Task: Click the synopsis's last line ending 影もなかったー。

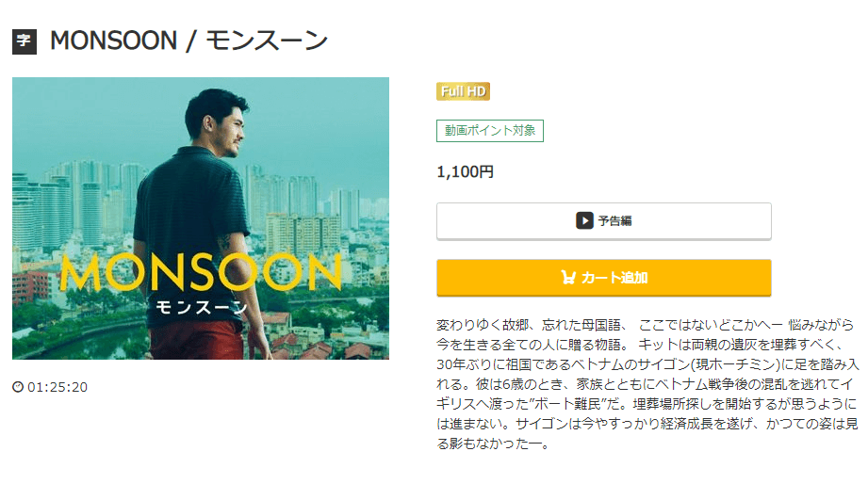Action: [493, 444]
